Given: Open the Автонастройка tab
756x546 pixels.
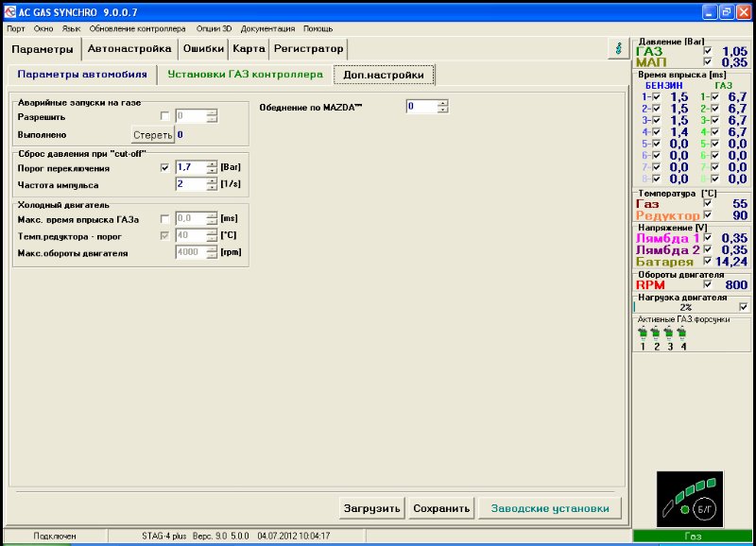Looking at the screenshot, I should click(129, 48).
